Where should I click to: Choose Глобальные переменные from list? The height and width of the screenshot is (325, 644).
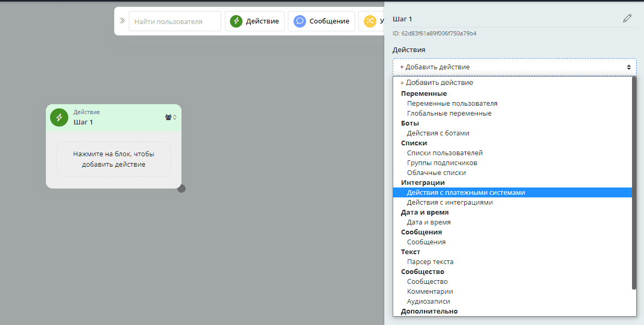pyautogui.click(x=449, y=114)
